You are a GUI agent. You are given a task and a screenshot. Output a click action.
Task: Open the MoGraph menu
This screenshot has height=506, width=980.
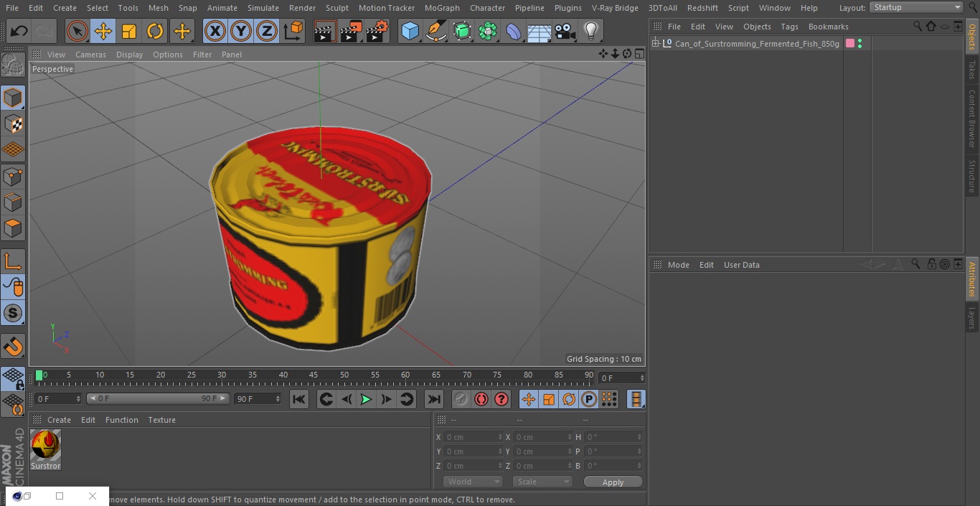442,8
